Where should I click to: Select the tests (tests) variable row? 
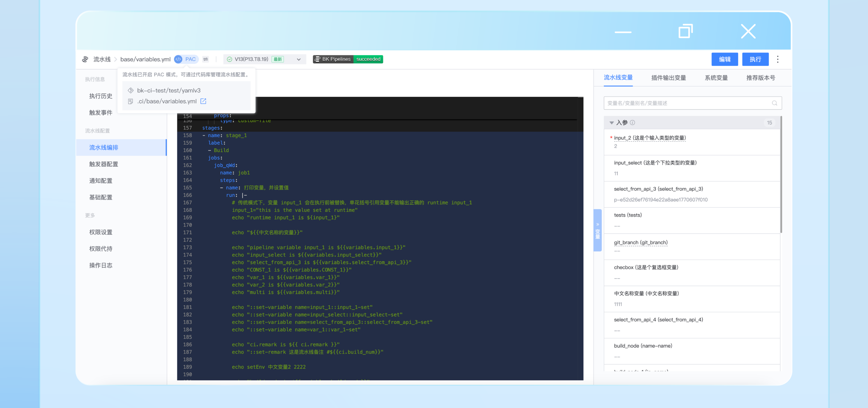point(692,220)
